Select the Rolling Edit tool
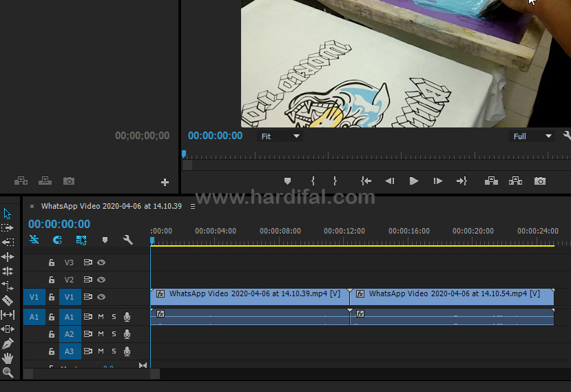Screen dimensions: 571x392 point(8,271)
